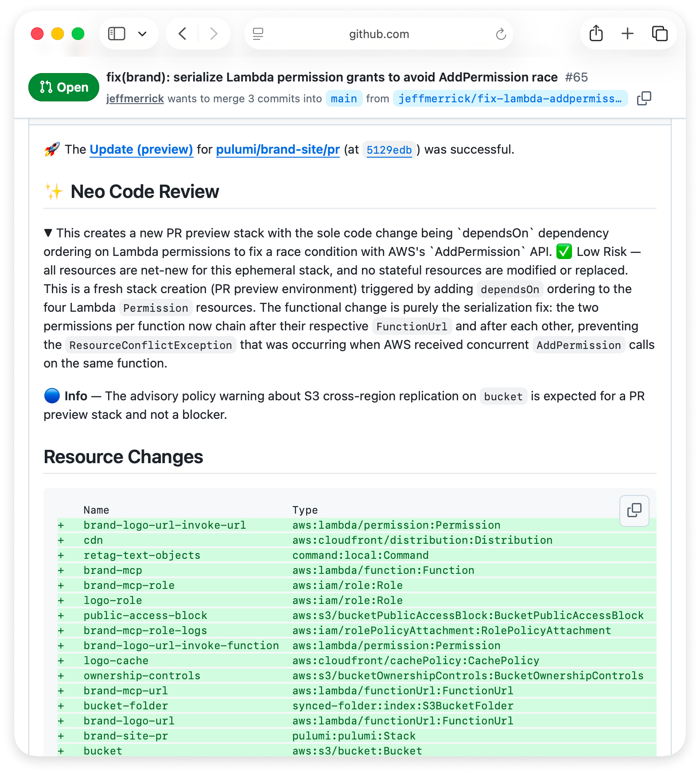Click the aws:lambda/function:Function type
Image resolution: width=700 pixels, height=774 pixels.
coord(383,570)
